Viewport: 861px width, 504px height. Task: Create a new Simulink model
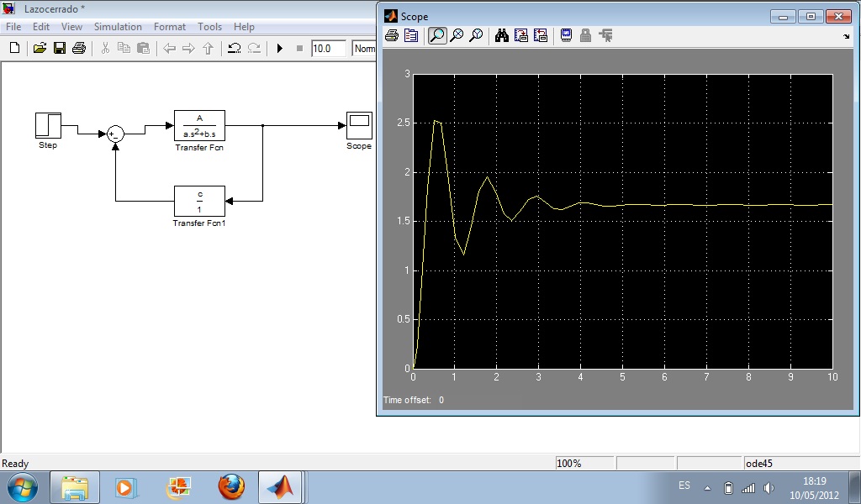pyautogui.click(x=15, y=48)
